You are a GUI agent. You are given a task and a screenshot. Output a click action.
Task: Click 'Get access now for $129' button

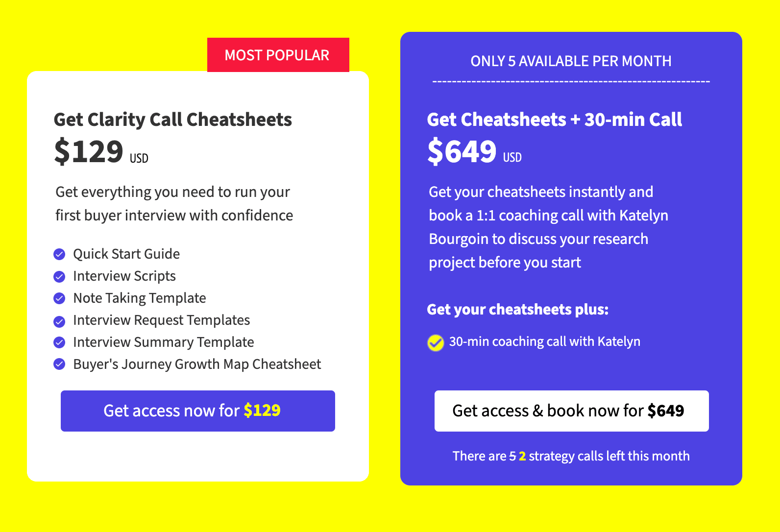pos(198,411)
